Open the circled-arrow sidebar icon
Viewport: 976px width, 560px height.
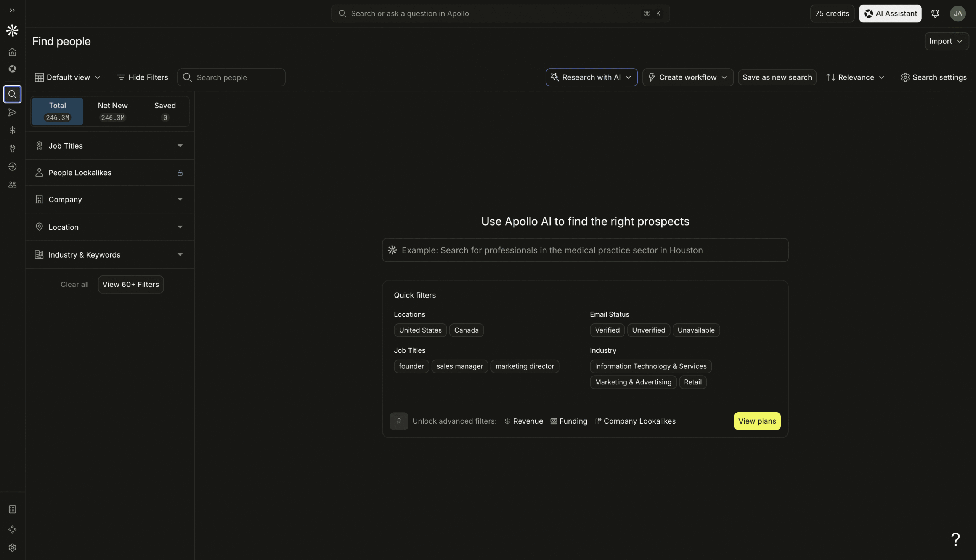point(12,166)
